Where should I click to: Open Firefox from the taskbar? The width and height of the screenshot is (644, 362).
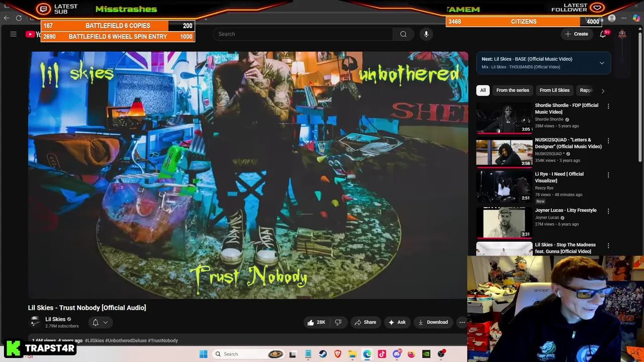tap(411, 354)
